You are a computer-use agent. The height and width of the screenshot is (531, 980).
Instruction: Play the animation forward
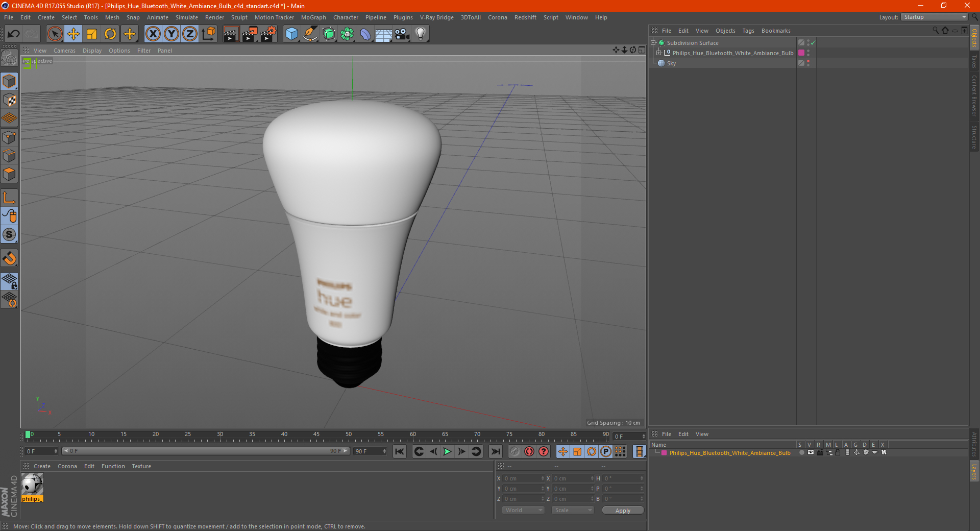(x=447, y=451)
